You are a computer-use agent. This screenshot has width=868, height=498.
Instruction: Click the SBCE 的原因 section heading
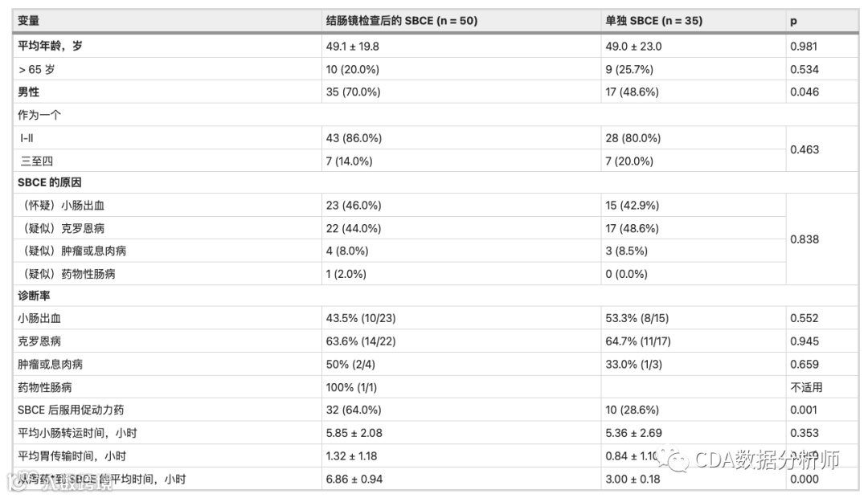[49, 182]
